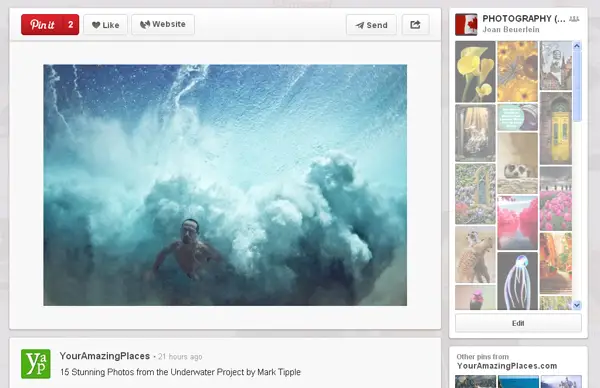The width and height of the screenshot is (600, 388).
Task: Open the orange alley street thumbnail
Action: pos(556,263)
